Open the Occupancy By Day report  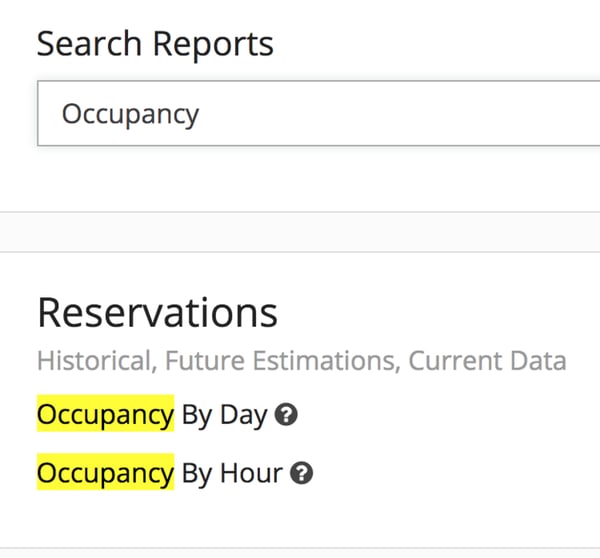pos(152,414)
